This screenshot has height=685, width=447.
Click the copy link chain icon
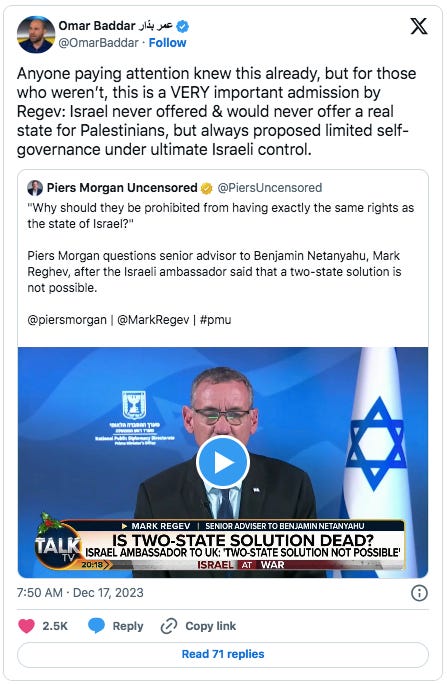click(169, 626)
